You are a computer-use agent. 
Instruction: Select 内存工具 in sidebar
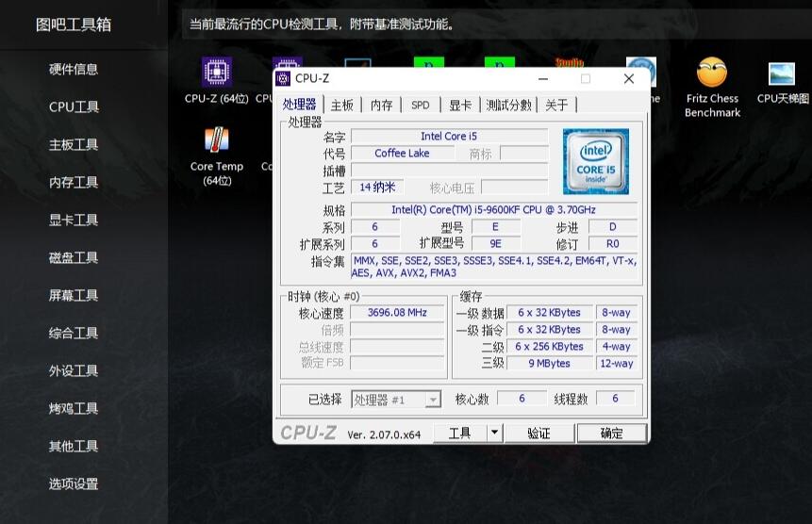pyautogui.click(x=74, y=183)
